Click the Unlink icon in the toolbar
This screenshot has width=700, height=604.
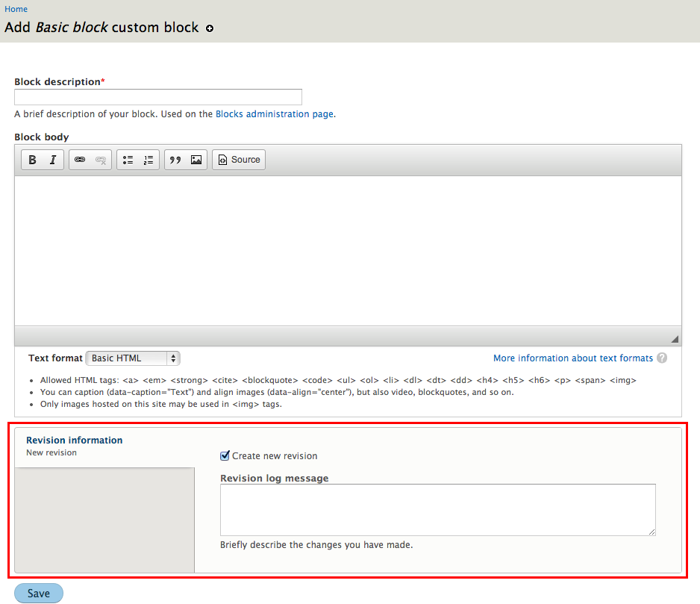[x=101, y=160]
